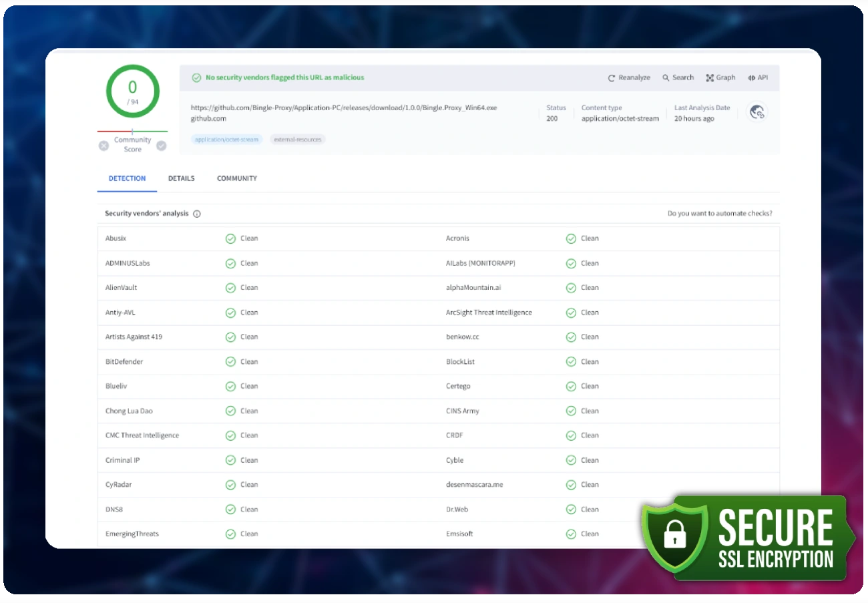Click the Artists Against 419 vendor name

coord(134,337)
